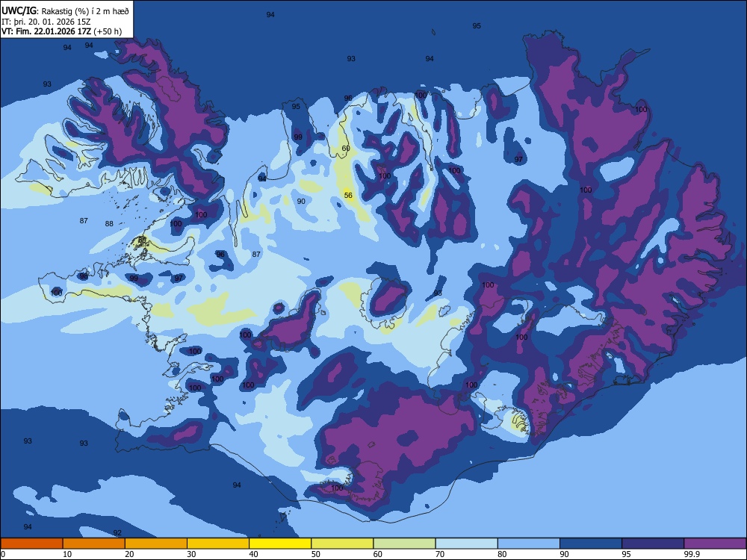Click the 30–40 amber legend swatch
This screenshot has height=560, width=747.
[218, 544]
